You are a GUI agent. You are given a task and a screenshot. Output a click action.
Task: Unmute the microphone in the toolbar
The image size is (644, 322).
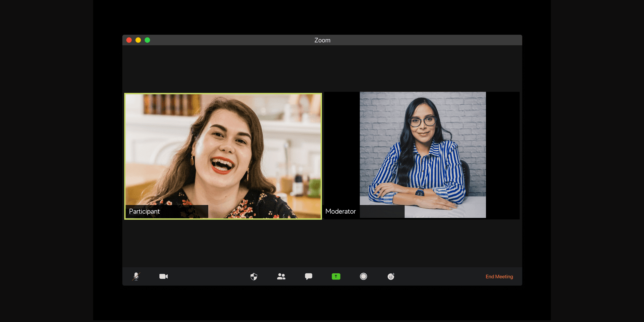point(136,276)
